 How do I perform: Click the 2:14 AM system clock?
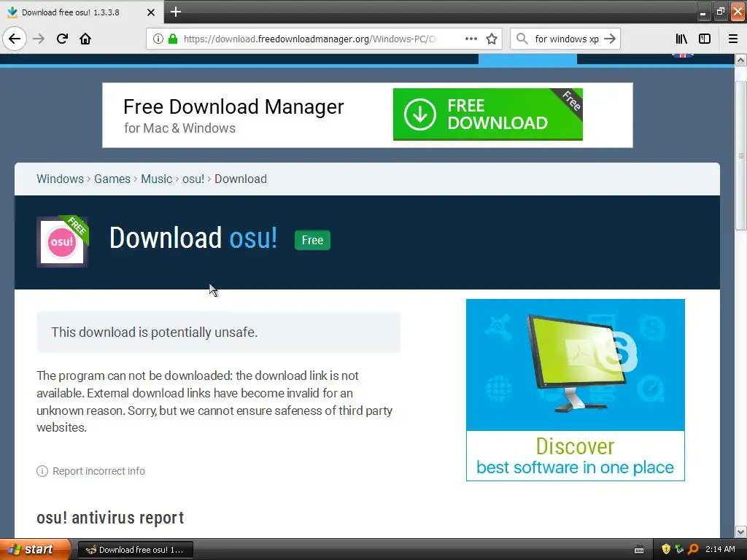click(720, 550)
